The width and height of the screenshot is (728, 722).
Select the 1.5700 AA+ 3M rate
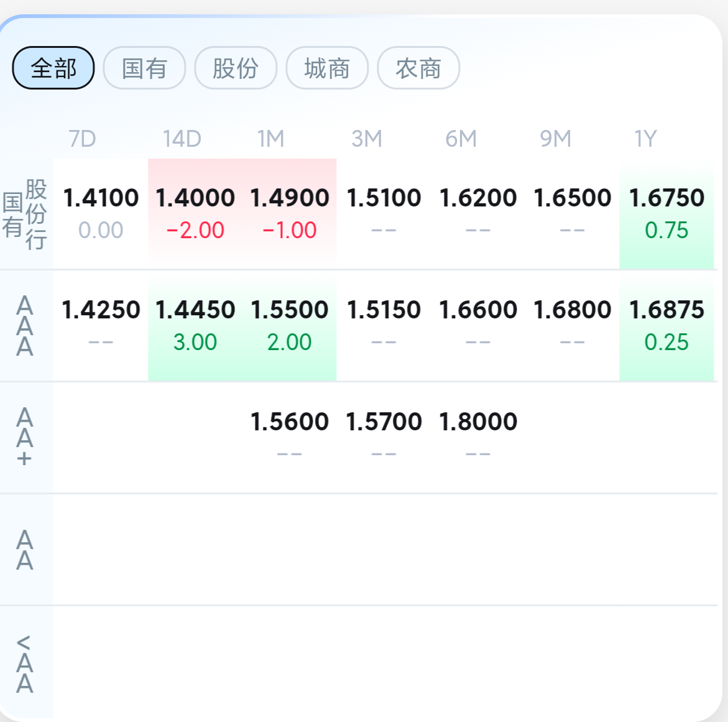[x=384, y=422]
